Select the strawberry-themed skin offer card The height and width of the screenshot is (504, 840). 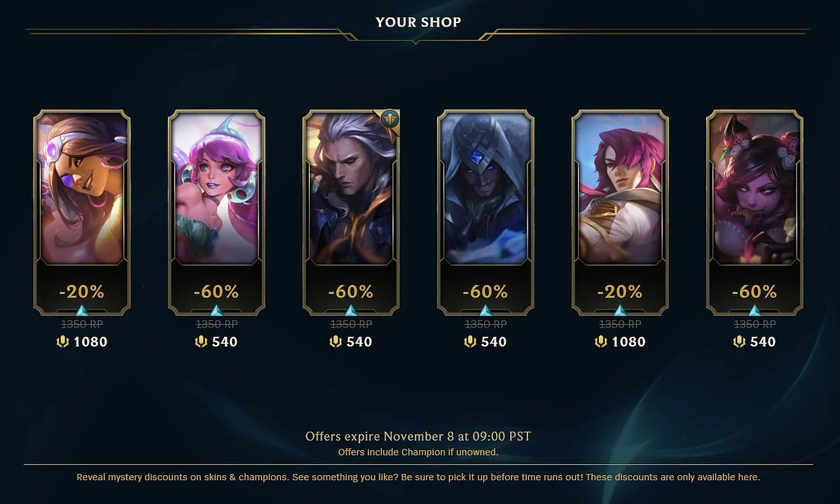coord(755,212)
